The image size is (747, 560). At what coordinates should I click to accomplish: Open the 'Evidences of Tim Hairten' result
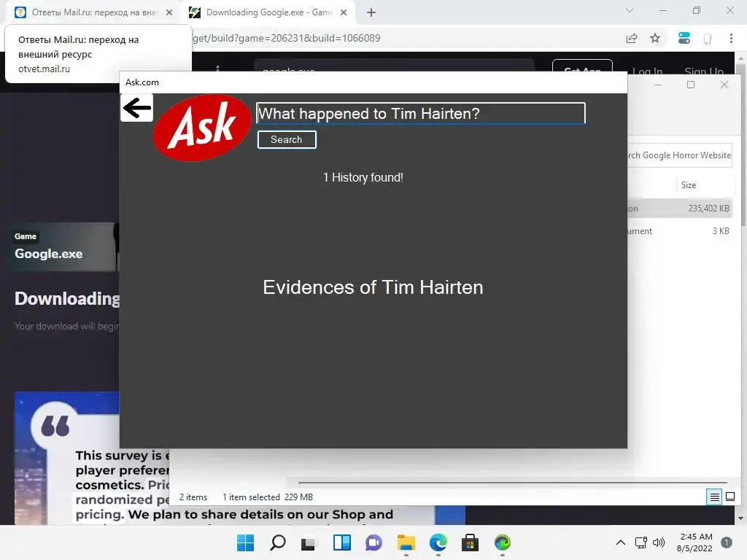(x=373, y=287)
